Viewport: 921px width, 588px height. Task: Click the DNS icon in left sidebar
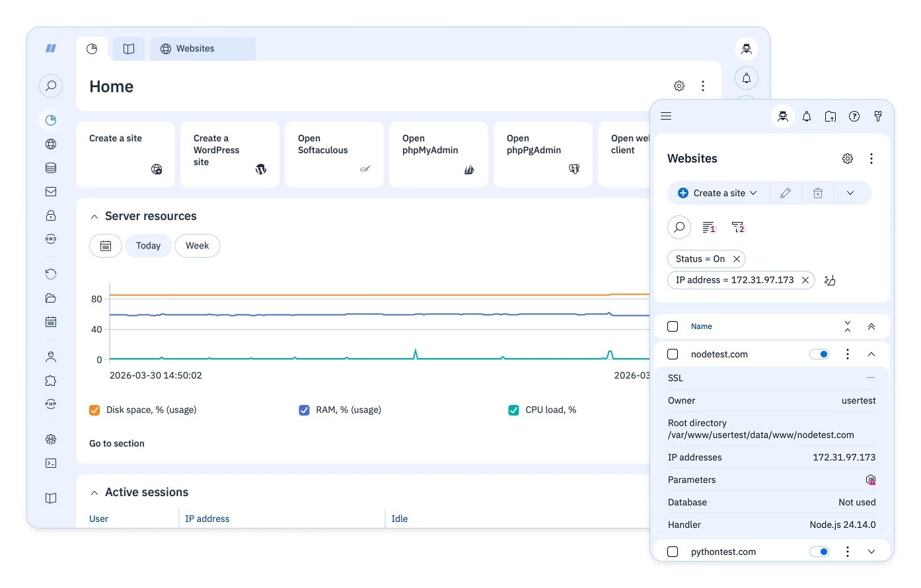click(x=51, y=239)
